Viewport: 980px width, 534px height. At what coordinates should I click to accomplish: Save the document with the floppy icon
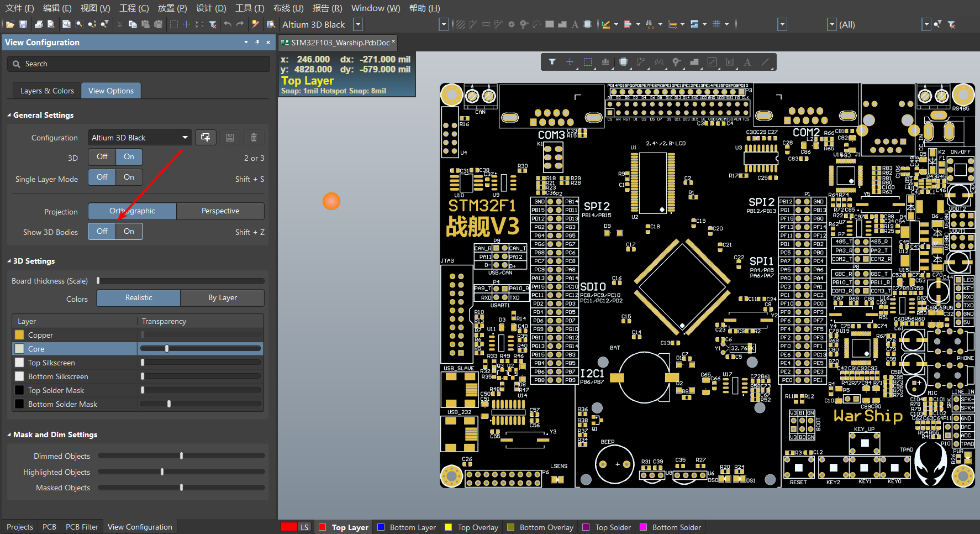[23, 24]
